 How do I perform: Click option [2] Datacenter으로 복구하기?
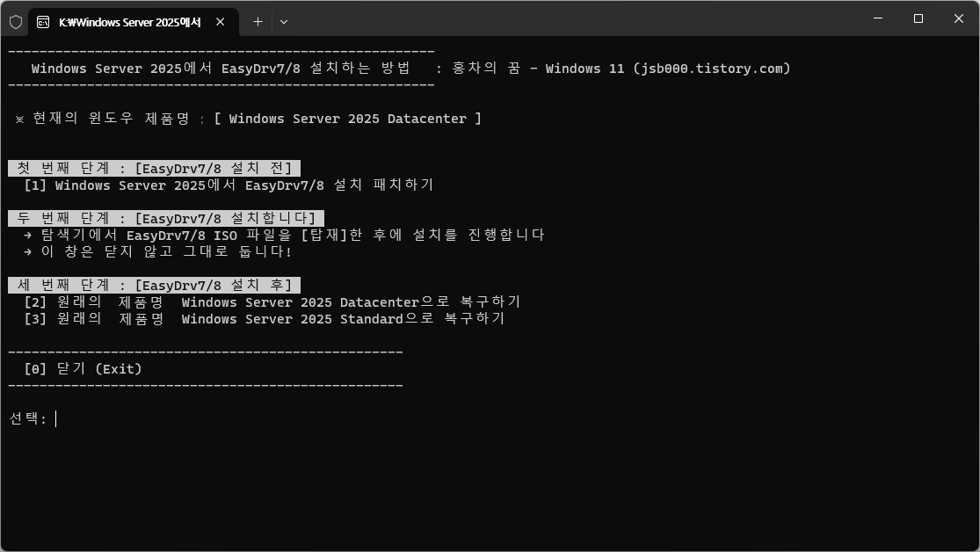point(272,302)
